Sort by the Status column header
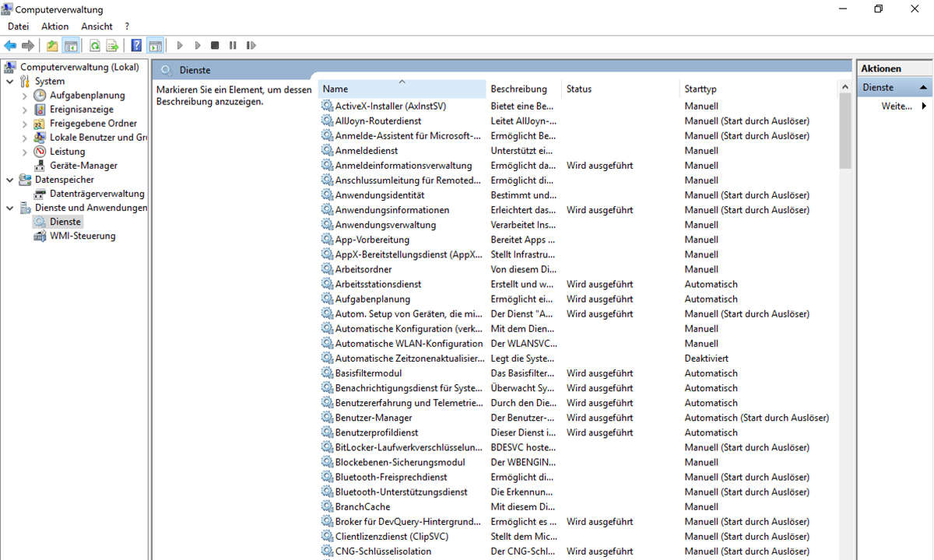This screenshot has width=934, height=560. point(620,89)
